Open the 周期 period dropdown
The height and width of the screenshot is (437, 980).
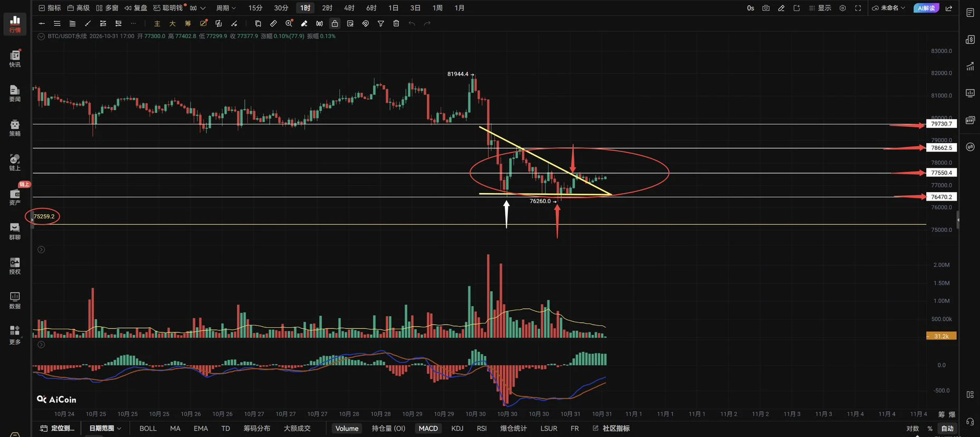[x=226, y=8]
